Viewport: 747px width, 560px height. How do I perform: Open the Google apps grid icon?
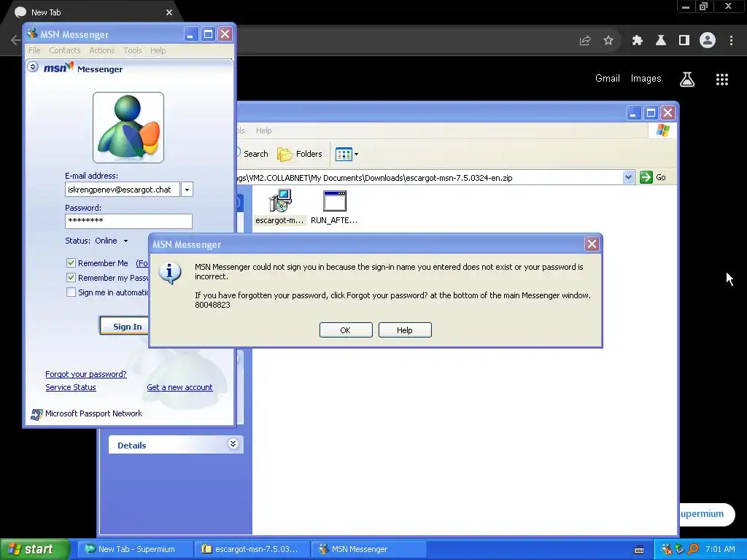(722, 79)
